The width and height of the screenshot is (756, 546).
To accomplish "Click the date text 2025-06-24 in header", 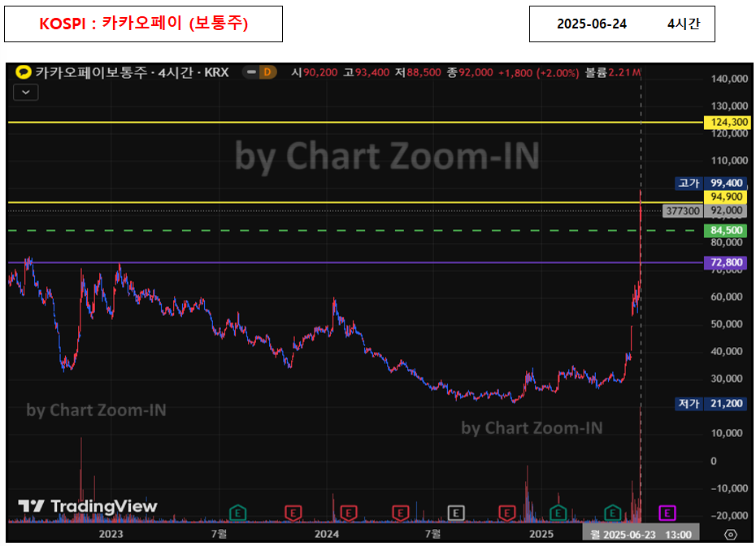I will point(592,24).
